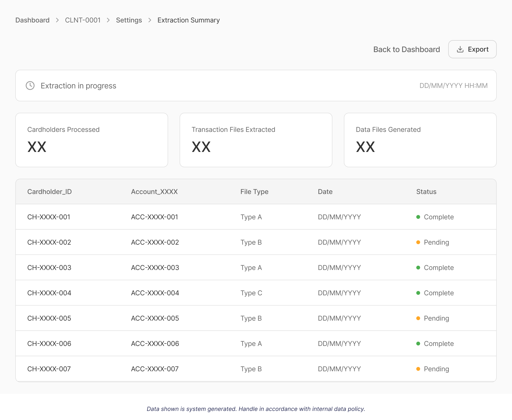Screen dimensions: 512x420
Task: Click the green status dot for CH-XXXX-006
Action: [418, 344]
